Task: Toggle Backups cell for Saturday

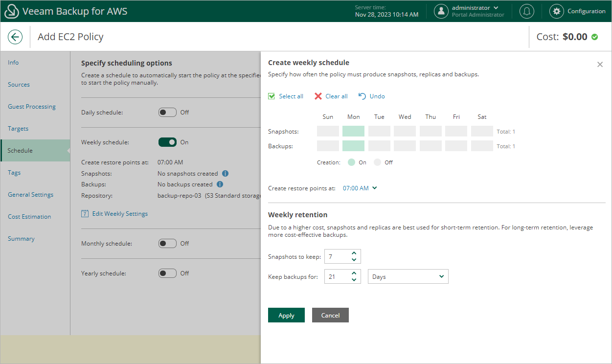Action: pyautogui.click(x=482, y=146)
